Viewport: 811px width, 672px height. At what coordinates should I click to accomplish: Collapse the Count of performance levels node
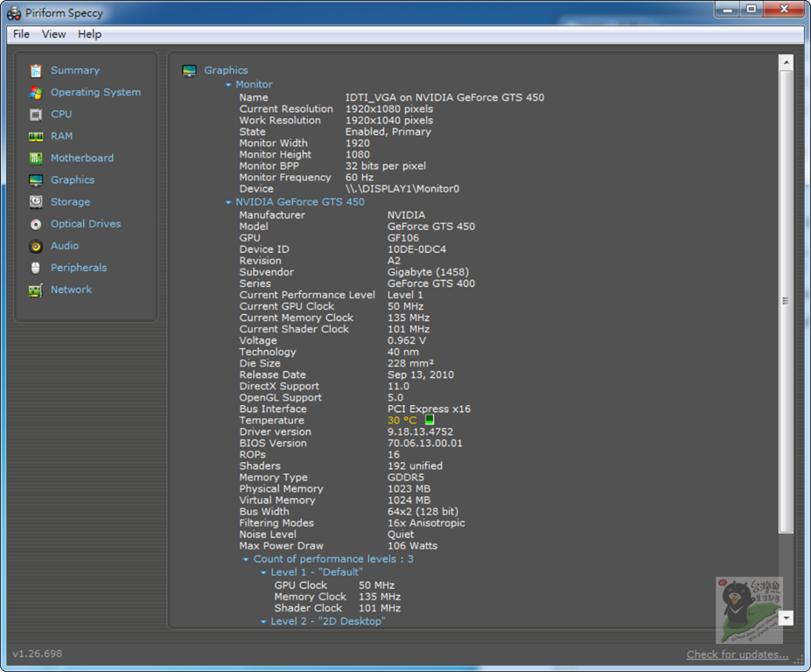[x=246, y=559]
